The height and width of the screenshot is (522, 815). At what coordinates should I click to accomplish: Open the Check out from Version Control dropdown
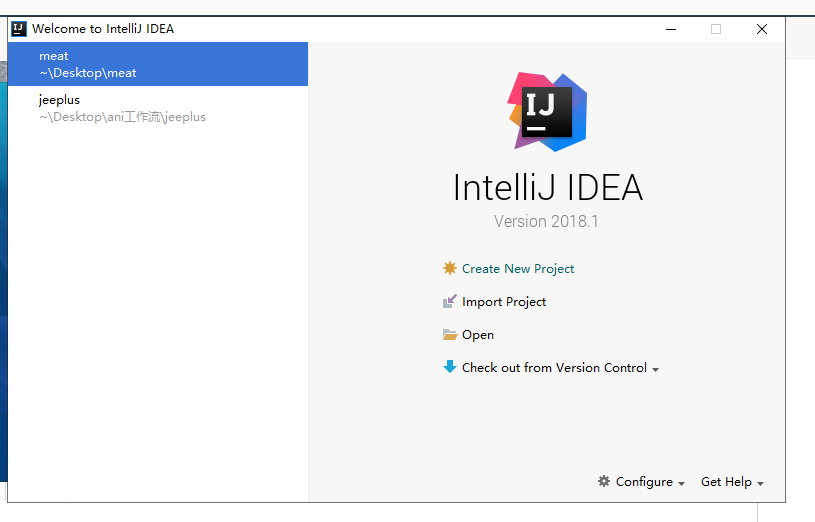coord(560,368)
